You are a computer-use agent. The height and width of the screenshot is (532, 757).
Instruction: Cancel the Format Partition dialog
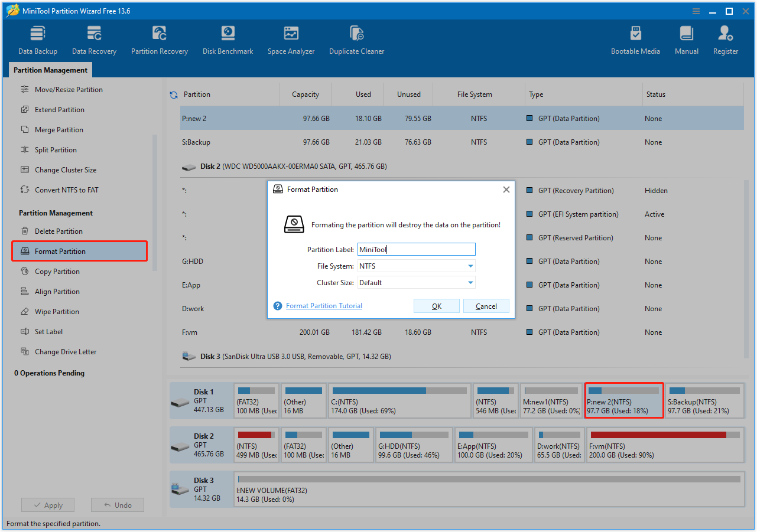click(486, 306)
